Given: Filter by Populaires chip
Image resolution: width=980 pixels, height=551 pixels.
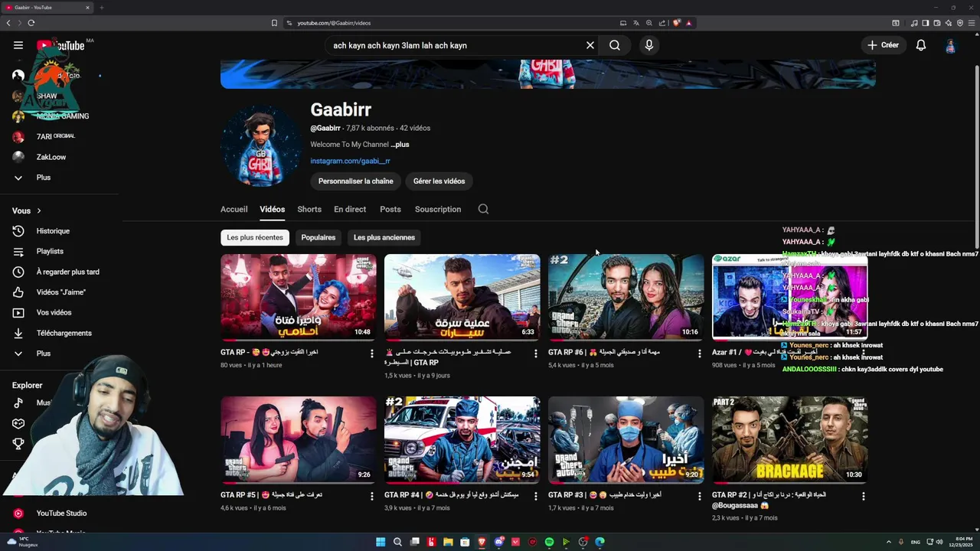Looking at the screenshot, I should [x=318, y=237].
